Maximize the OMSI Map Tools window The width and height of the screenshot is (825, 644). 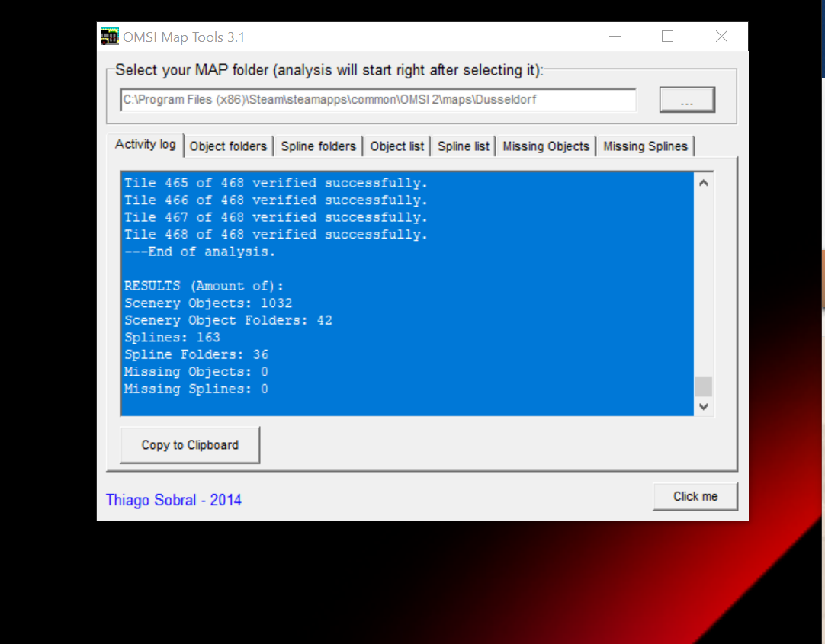coord(667,37)
